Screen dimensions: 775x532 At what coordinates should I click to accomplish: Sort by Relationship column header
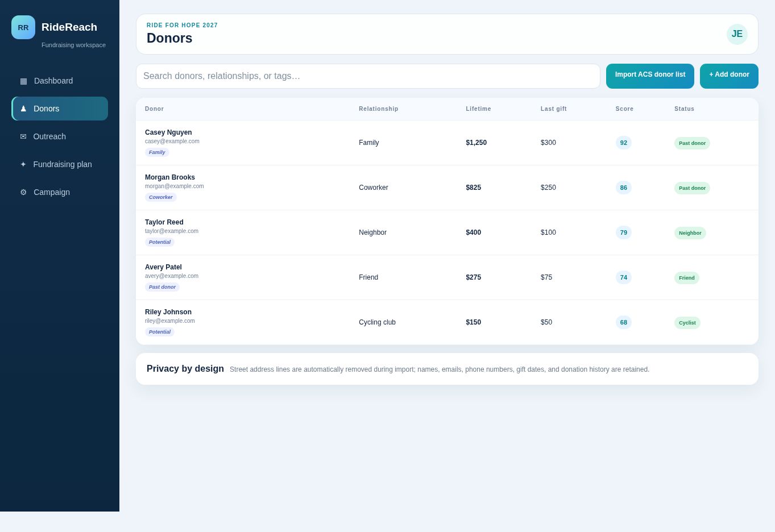click(379, 109)
